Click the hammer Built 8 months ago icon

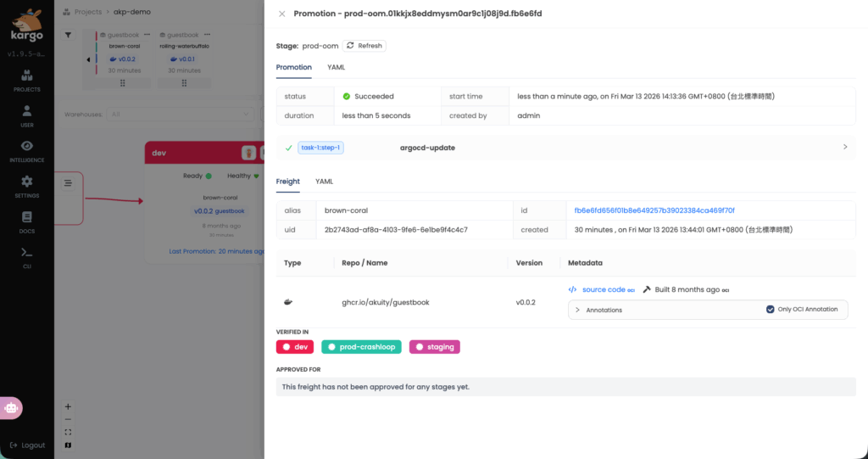pyautogui.click(x=647, y=289)
